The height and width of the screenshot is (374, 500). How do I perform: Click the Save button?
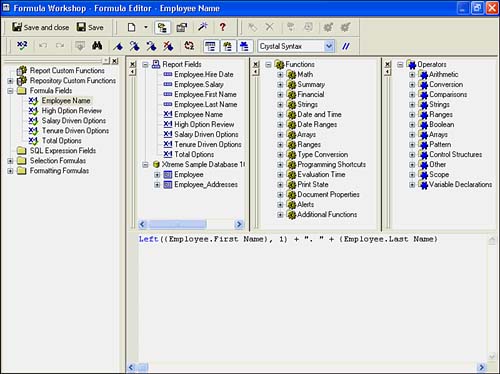[x=90, y=27]
